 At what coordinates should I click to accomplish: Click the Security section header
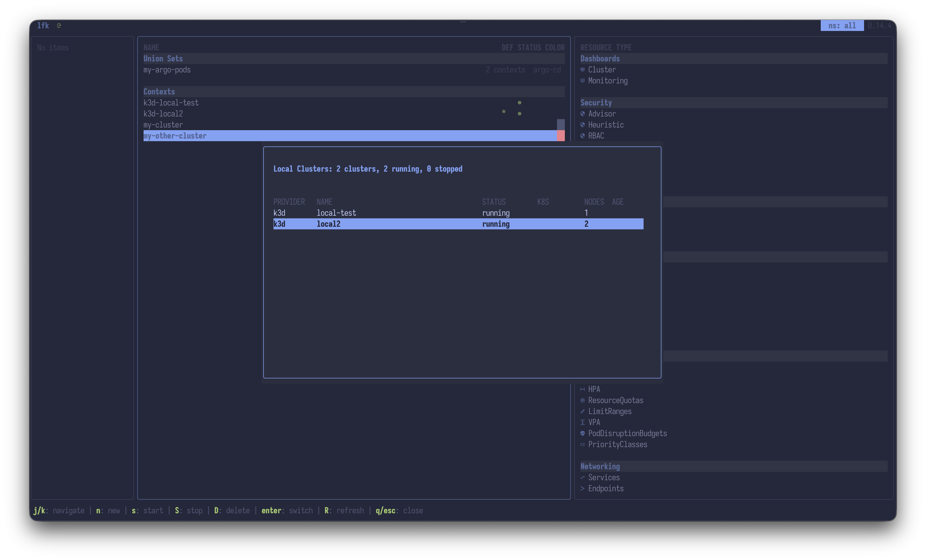[734, 103]
